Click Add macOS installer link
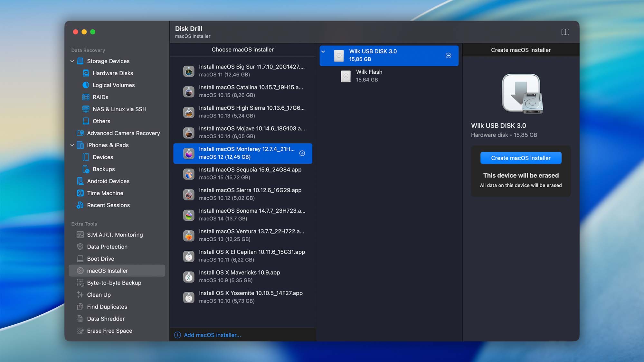The image size is (644, 362). click(212, 335)
